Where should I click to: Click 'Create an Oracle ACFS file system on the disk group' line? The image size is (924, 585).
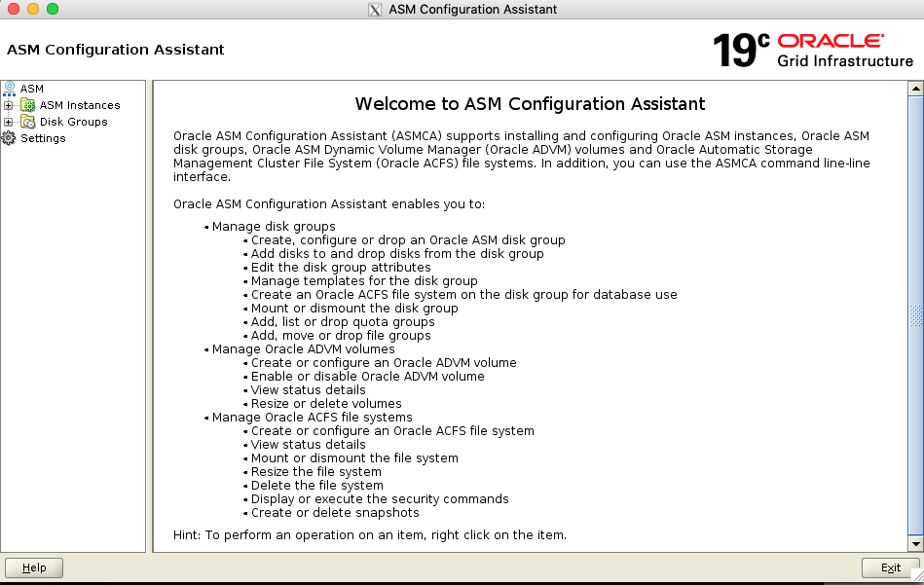point(463,294)
